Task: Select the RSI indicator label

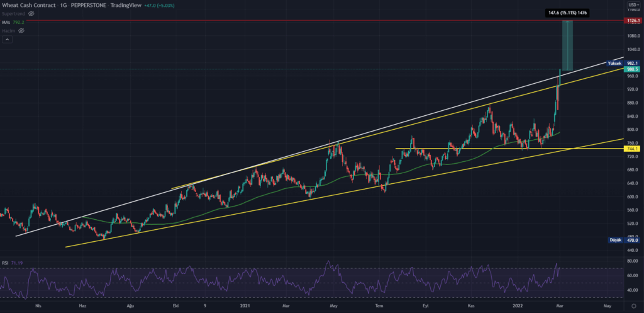Action: pyautogui.click(x=6, y=262)
